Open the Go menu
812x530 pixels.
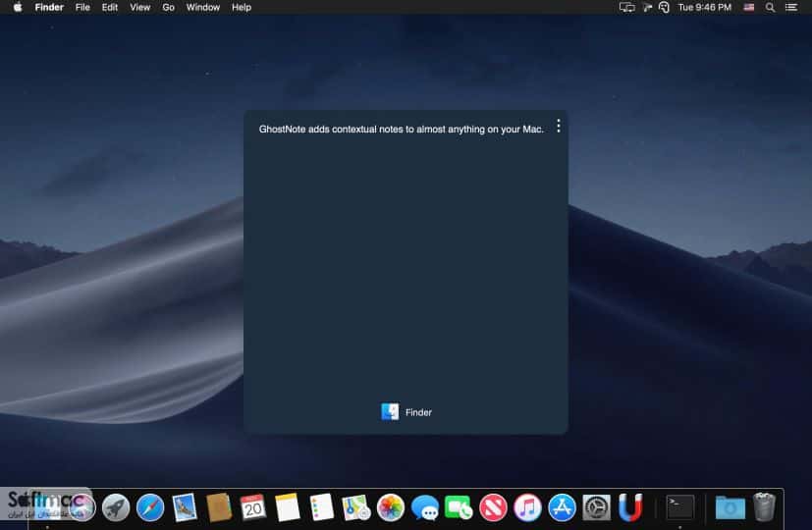168,7
